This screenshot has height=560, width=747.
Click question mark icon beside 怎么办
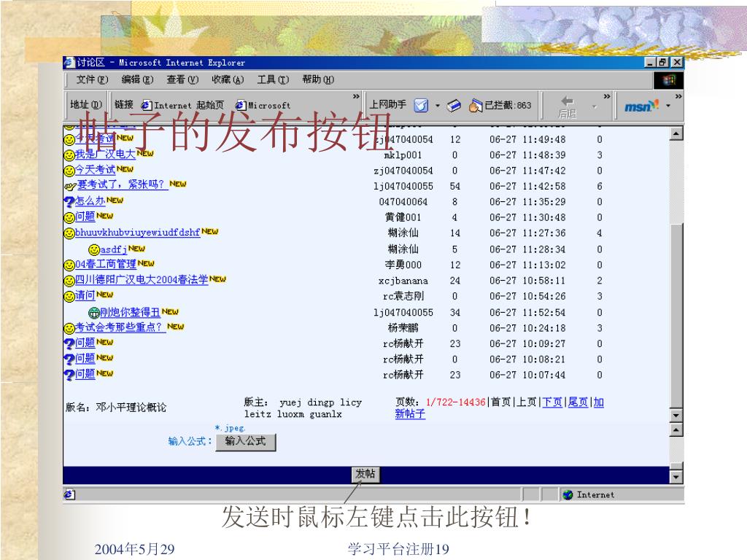69,201
